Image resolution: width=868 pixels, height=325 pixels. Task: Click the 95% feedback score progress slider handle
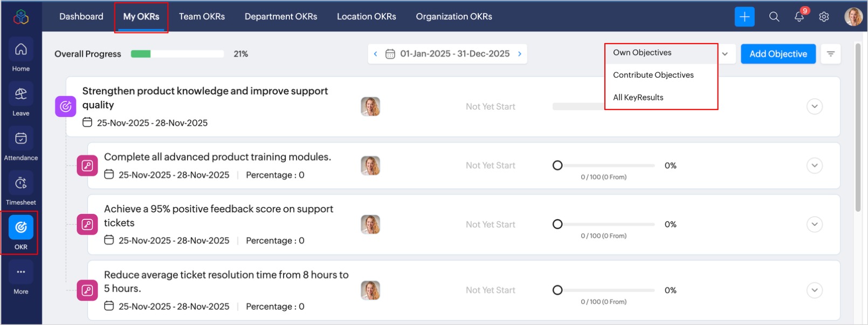point(557,224)
